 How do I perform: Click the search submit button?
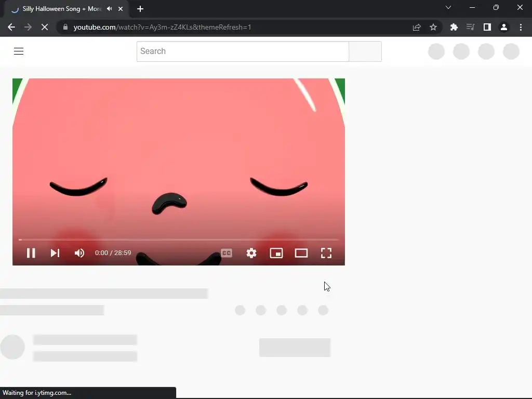[365, 51]
